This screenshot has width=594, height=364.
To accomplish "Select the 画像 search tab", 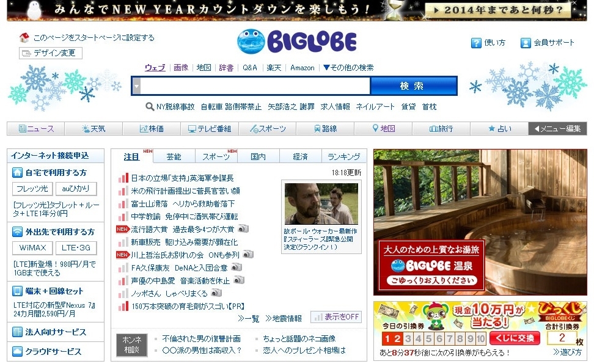I will click(181, 68).
